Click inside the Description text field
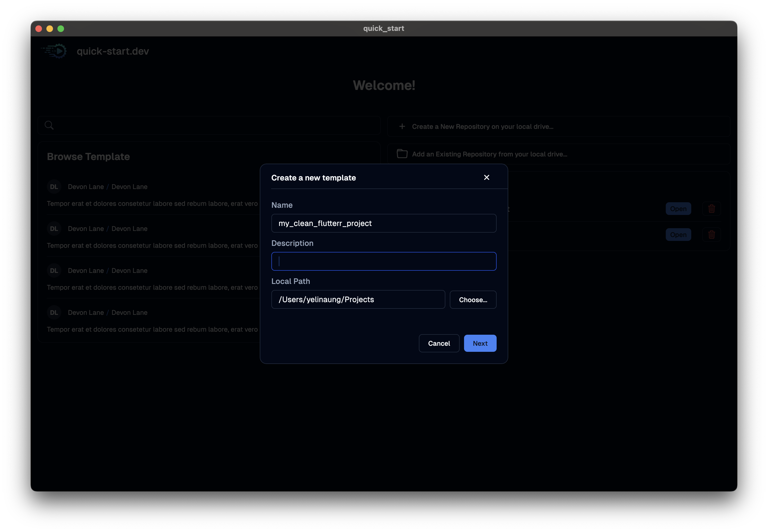 383,261
